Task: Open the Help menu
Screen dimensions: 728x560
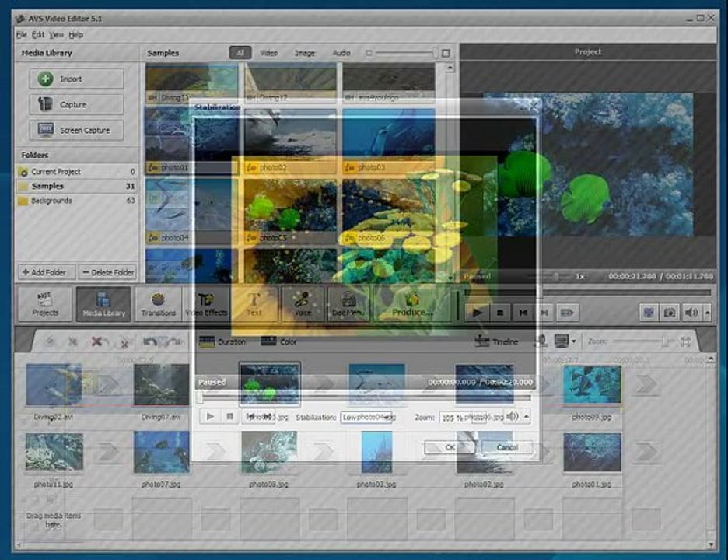Action: [x=75, y=35]
